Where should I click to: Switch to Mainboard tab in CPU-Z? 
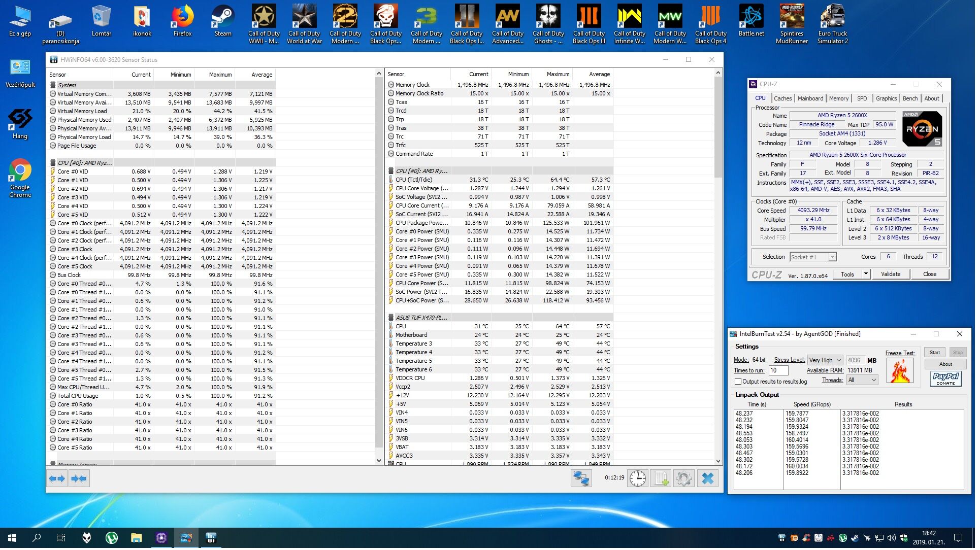tap(815, 99)
